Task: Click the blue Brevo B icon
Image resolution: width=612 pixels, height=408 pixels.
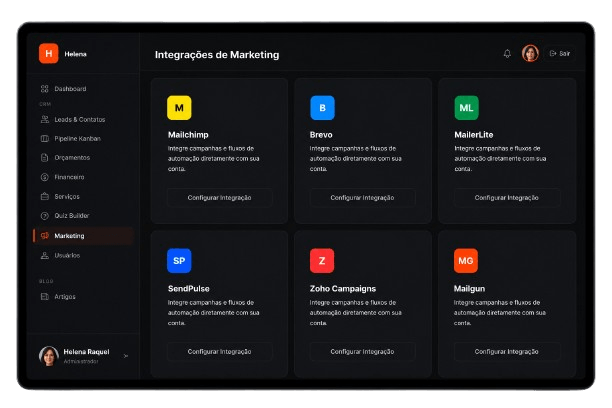Action: coord(322,108)
